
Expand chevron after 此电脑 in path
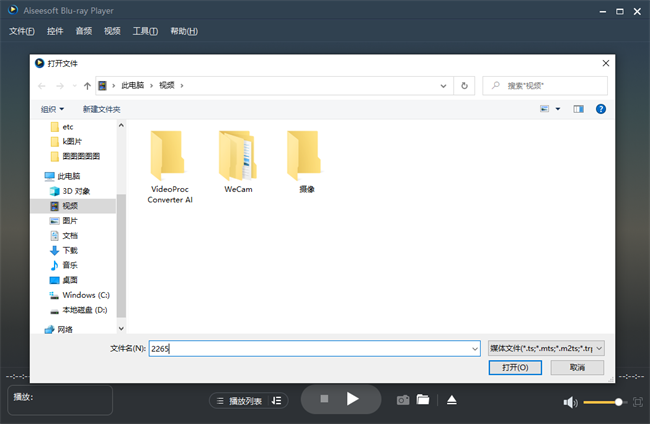point(151,85)
